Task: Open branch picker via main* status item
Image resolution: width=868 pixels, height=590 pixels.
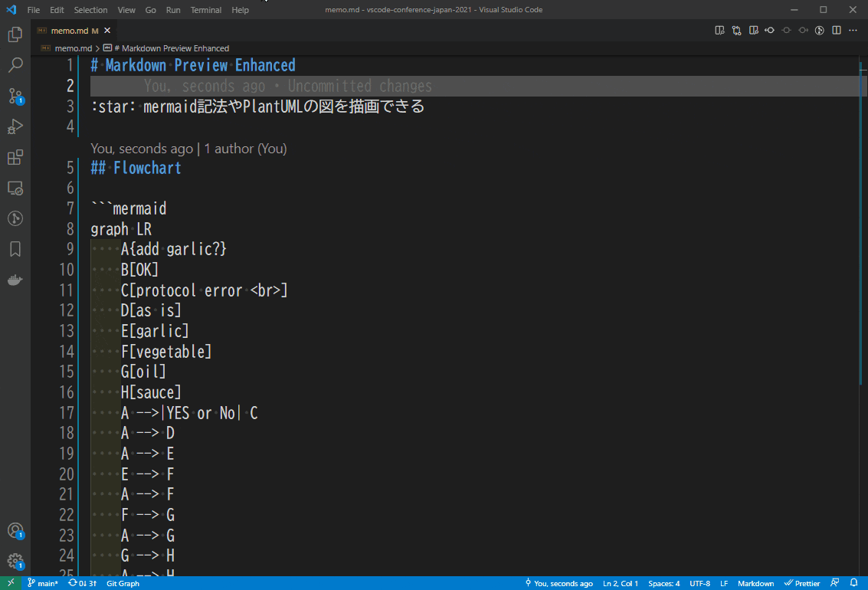Action: click(43, 583)
